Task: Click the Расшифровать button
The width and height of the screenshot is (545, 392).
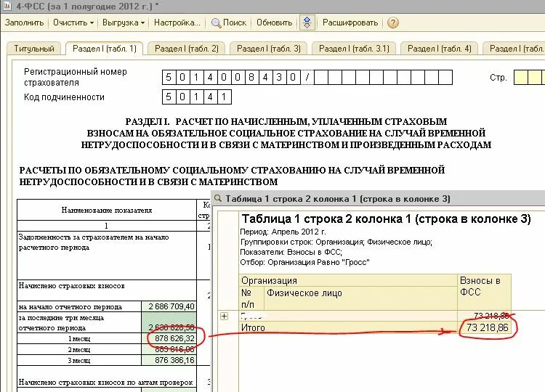Action: click(350, 23)
